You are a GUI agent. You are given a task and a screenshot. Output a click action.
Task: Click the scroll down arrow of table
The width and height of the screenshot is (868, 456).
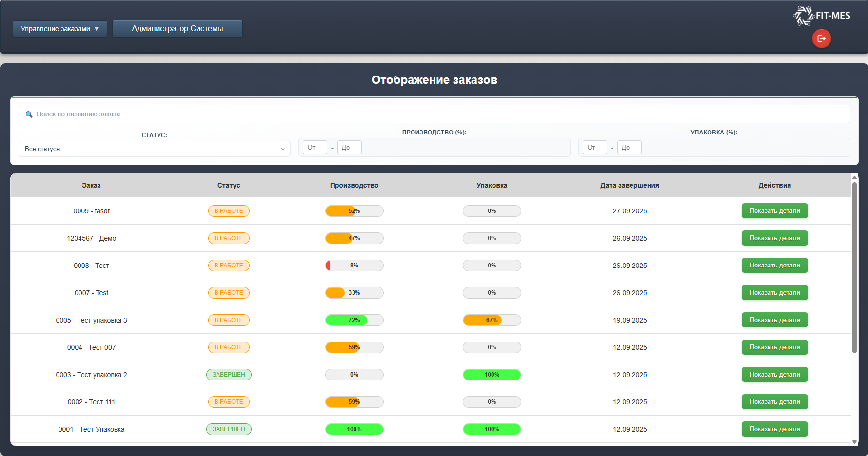tap(854, 442)
